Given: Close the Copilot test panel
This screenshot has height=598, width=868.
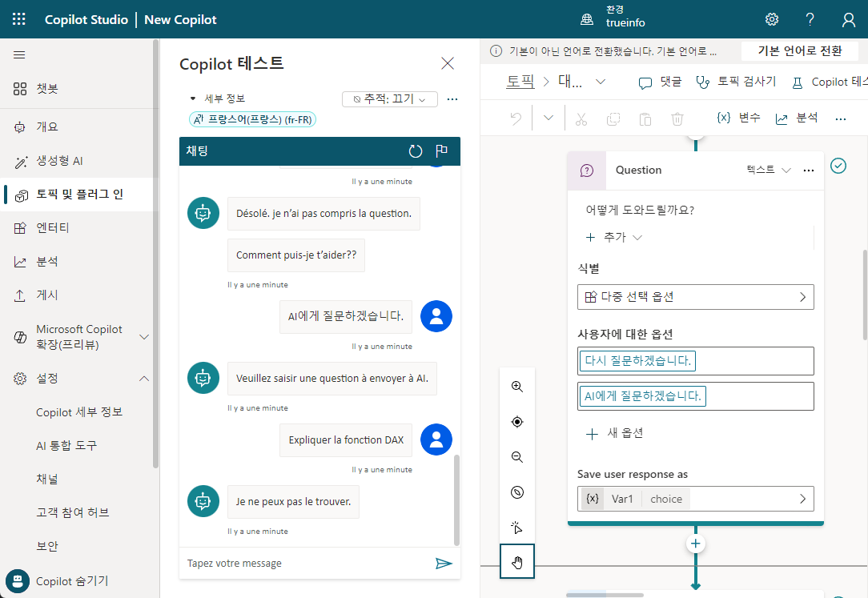Looking at the screenshot, I should pyautogui.click(x=448, y=63).
